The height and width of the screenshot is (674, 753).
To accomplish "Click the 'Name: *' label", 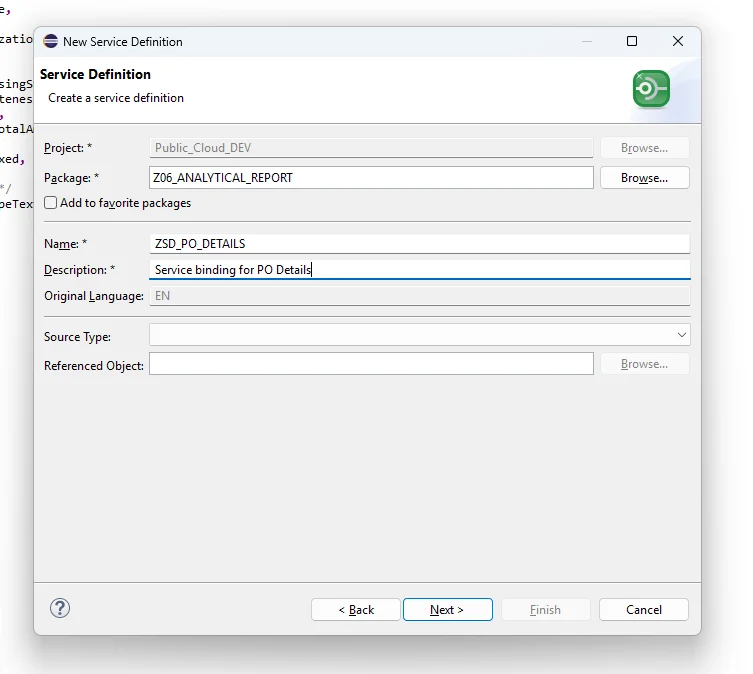I will click(65, 244).
